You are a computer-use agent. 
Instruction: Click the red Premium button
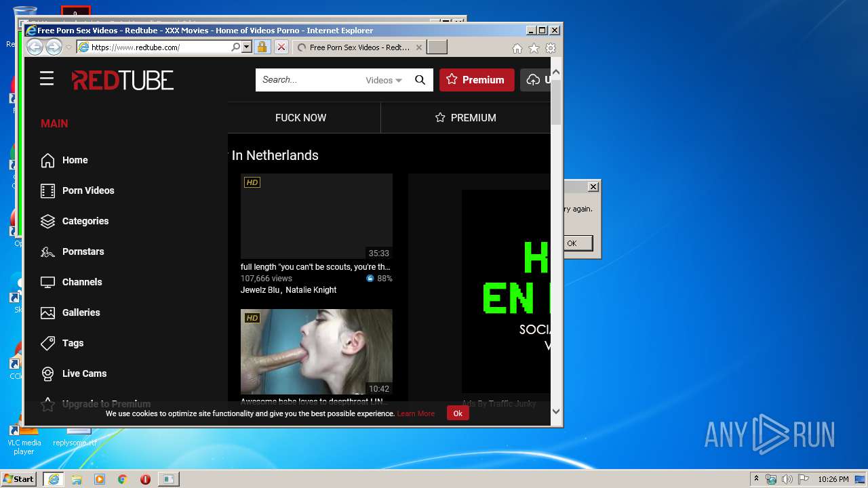[477, 80]
